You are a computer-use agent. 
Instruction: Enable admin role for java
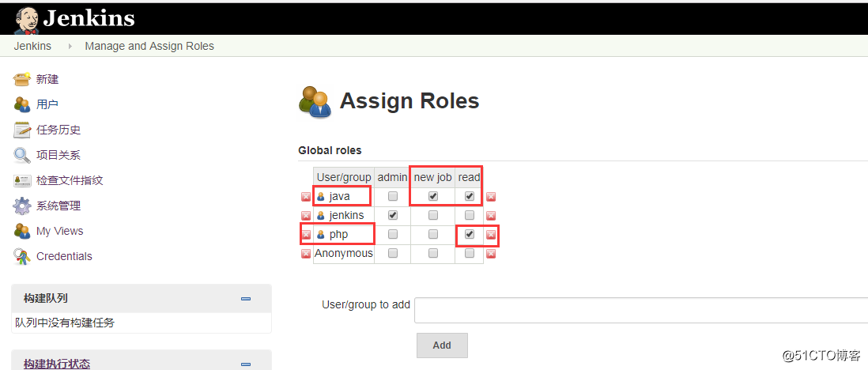[392, 196]
